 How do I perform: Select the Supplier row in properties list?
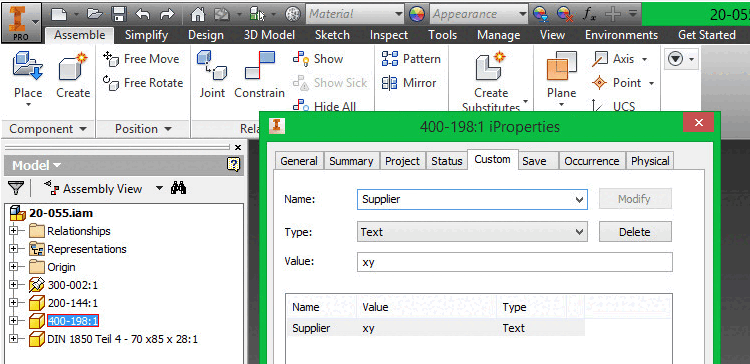[x=435, y=328]
